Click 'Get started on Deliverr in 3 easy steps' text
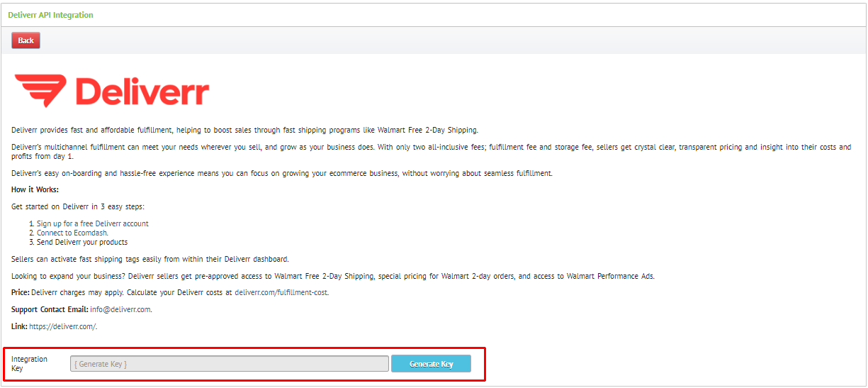Screen dimensions: 868x388 pyautogui.click(x=78, y=206)
